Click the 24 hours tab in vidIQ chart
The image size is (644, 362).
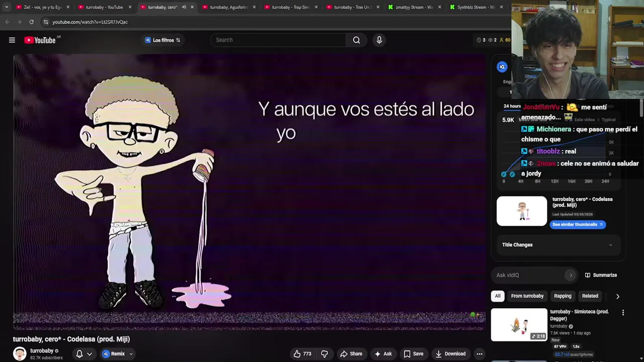[512, 106]
